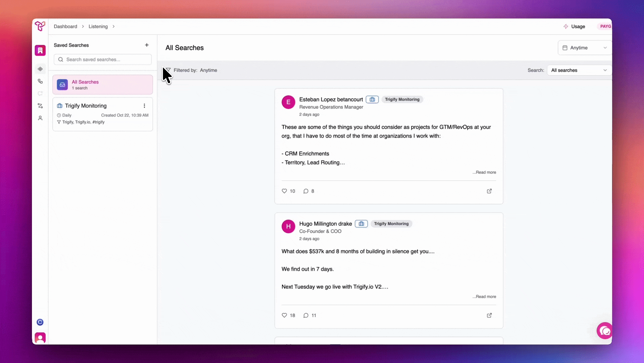Image resolution: width=644 pixels, height=363 pixels.
Task: Open the faded chat sidebar icon
Action: (x=40, y=93)
